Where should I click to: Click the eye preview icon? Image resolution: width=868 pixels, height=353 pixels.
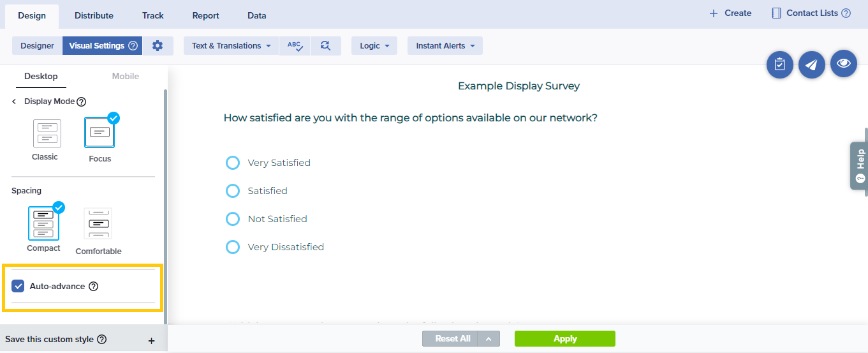click(x=844, y=63)
